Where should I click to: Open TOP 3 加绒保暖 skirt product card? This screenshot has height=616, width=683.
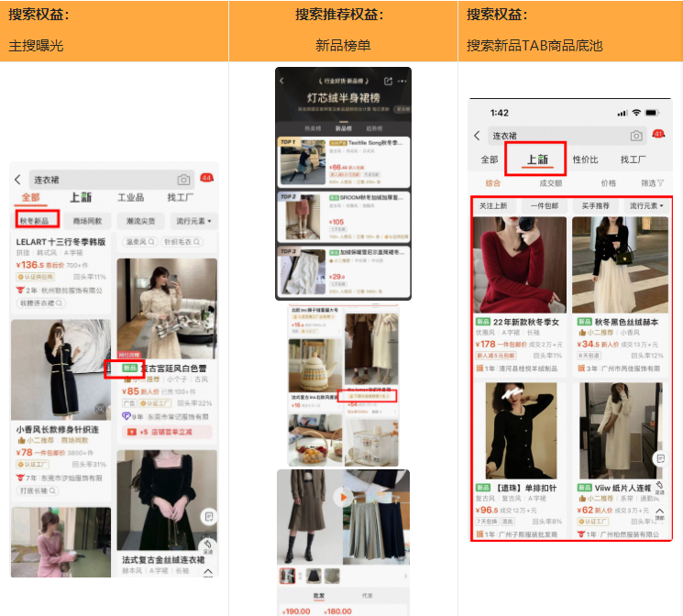pyautogui.click(x=344, y=271)
